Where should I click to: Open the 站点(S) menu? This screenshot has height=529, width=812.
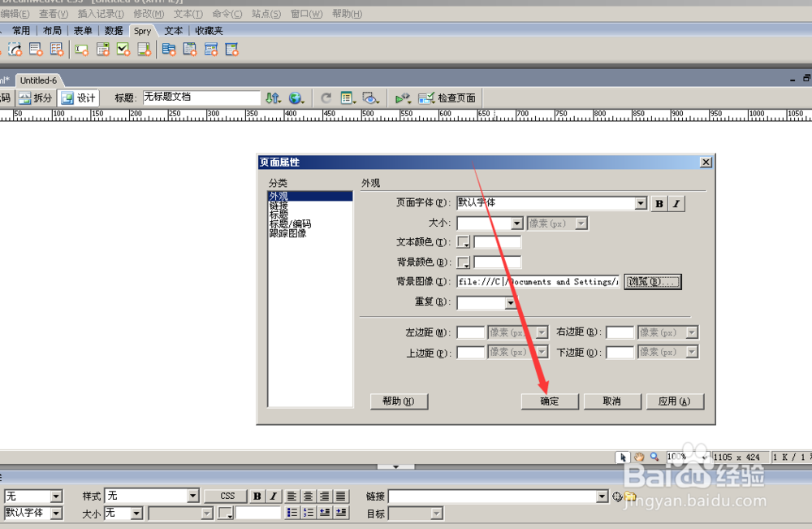[266, 14]
